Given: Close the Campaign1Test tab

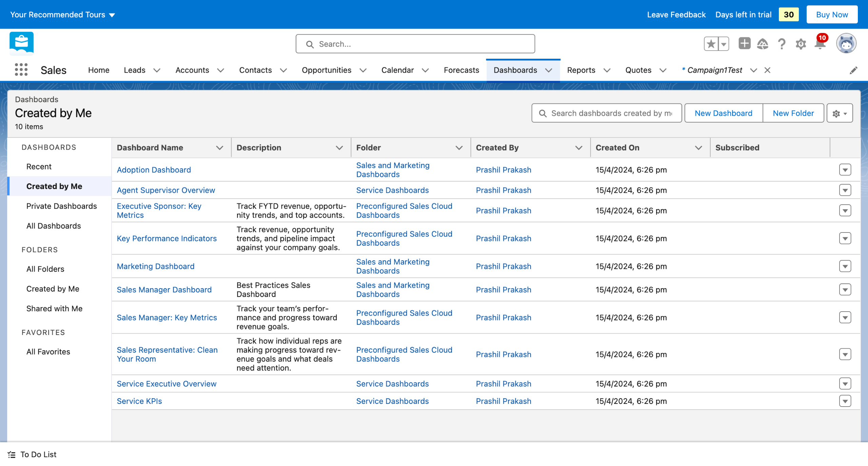Looking at the screenshot, I should [x=767, y=70].
